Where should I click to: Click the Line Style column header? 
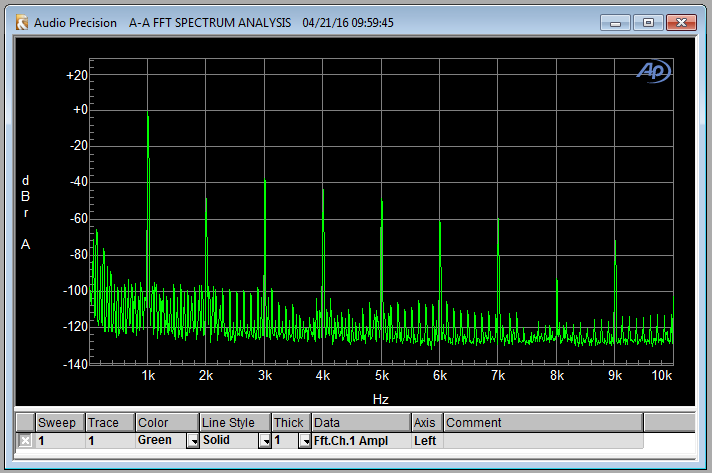pyautogui.click(x=235, y=423)
